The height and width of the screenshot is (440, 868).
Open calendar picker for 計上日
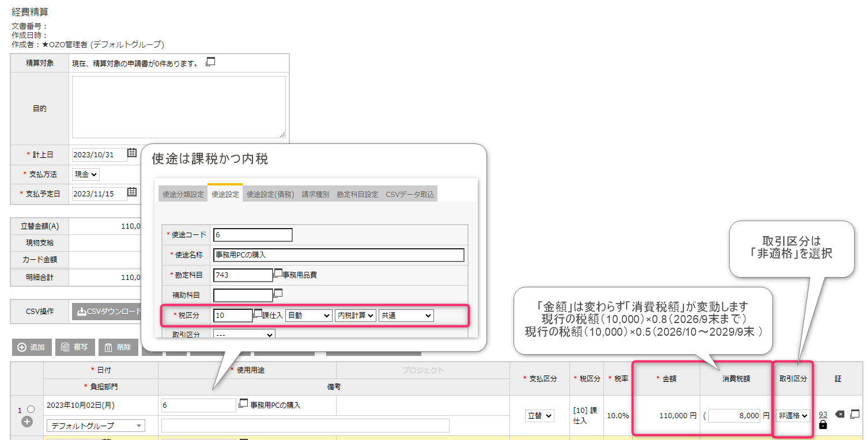(x=132, y=153)
